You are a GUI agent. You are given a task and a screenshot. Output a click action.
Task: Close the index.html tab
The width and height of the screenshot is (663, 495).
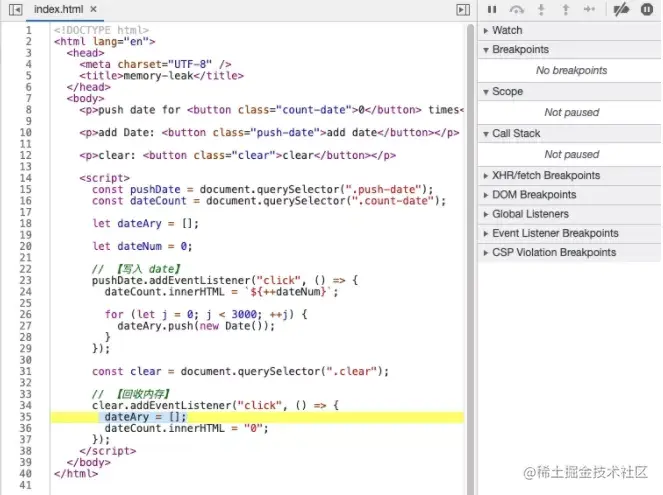pyautogui.click(x=93, y=9)
